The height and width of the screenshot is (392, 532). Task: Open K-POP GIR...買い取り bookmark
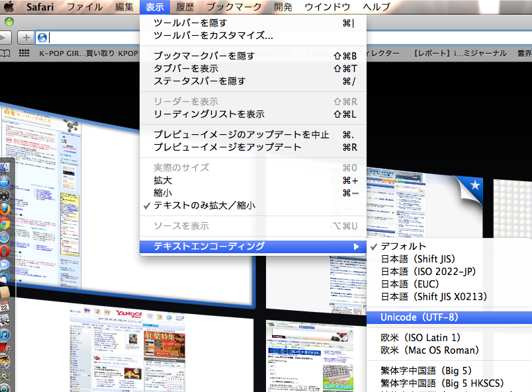[x=77, y=54]
